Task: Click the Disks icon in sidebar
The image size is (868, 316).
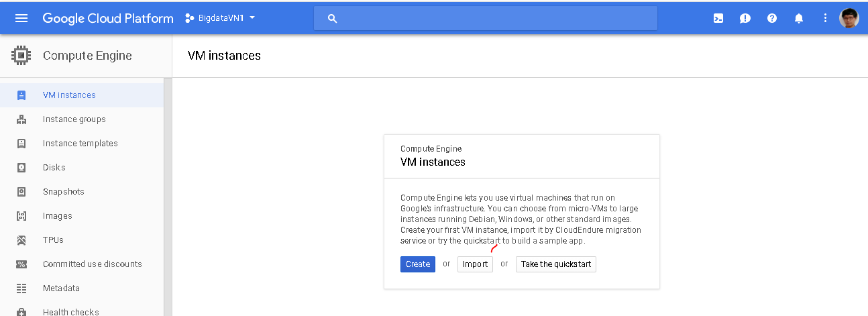Action: 21,168
